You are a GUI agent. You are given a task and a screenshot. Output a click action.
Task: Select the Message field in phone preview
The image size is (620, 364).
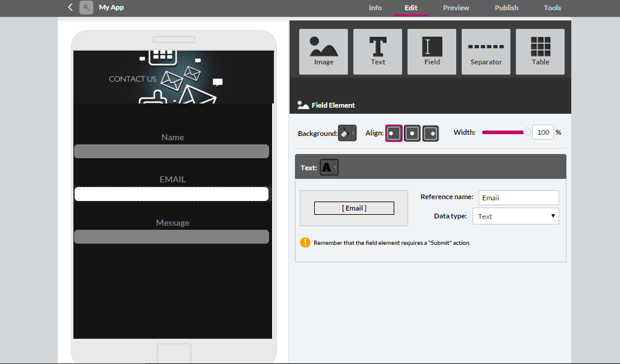pyautogui.click(x=171, y=236)
